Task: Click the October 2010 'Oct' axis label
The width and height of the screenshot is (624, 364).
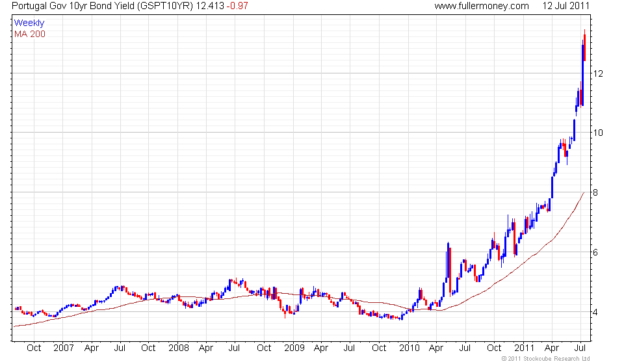Action: point(494,348)
